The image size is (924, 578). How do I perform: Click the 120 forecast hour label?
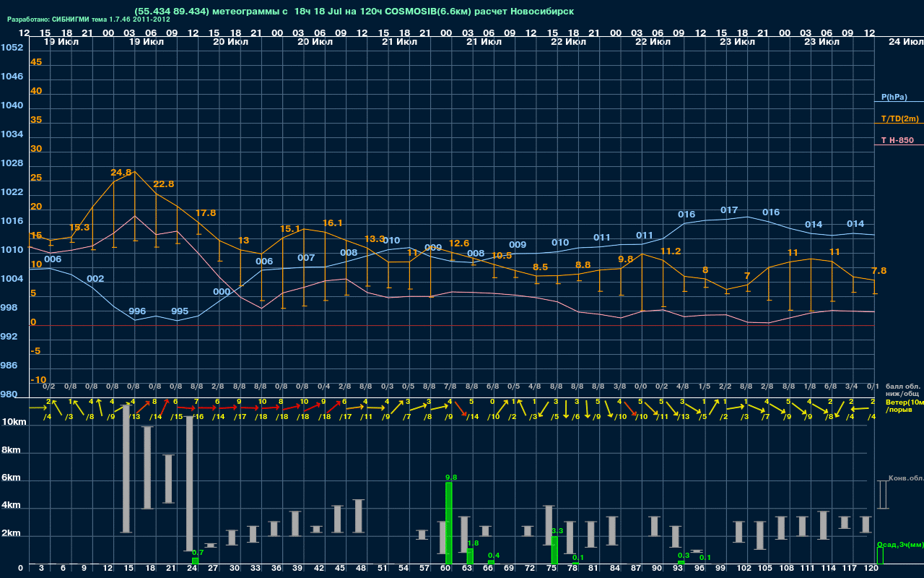[x=871, y=569]
